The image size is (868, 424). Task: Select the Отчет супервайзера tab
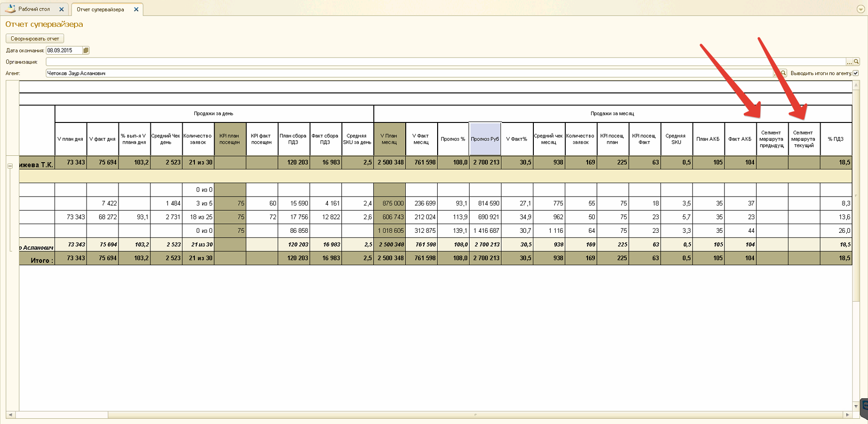(x=100, y=9)
